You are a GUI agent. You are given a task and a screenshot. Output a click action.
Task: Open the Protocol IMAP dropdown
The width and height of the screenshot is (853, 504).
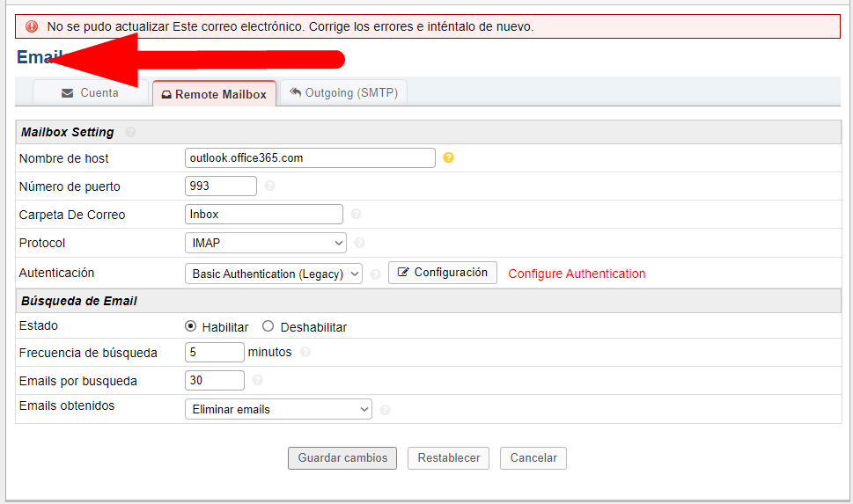[266, 244]
